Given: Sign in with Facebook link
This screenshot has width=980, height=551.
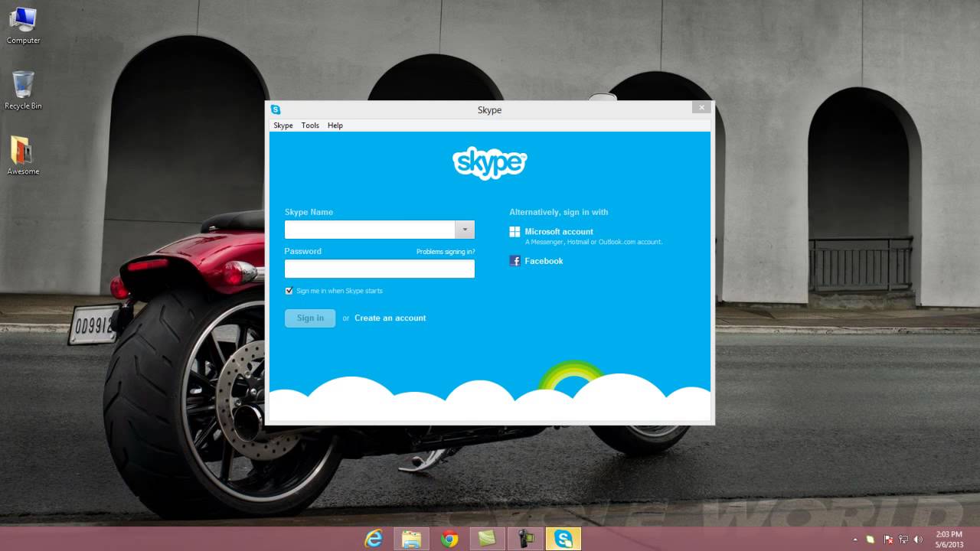Looking at the screenshot, I should 544,261.
